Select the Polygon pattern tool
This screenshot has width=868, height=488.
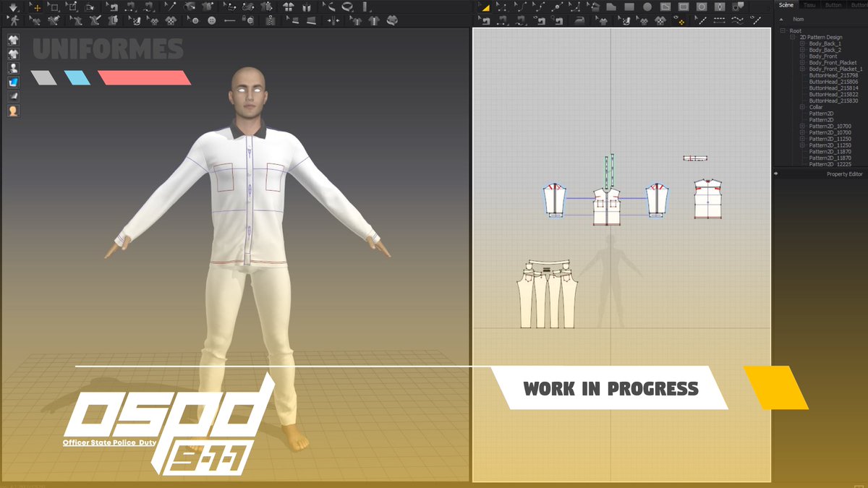point(611,7)
